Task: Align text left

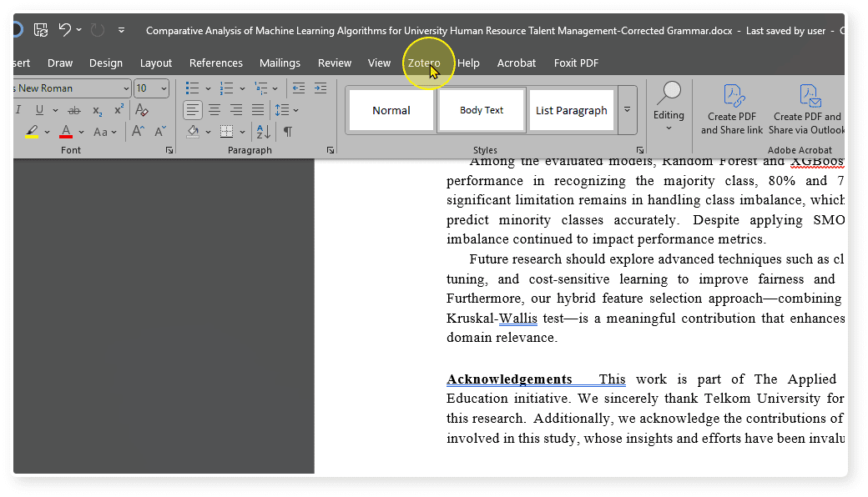Action: click(x=193, y=110)
